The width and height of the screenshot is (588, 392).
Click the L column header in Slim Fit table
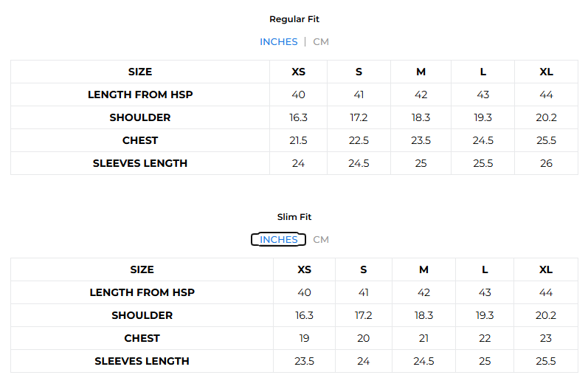(x=485, y=269)
